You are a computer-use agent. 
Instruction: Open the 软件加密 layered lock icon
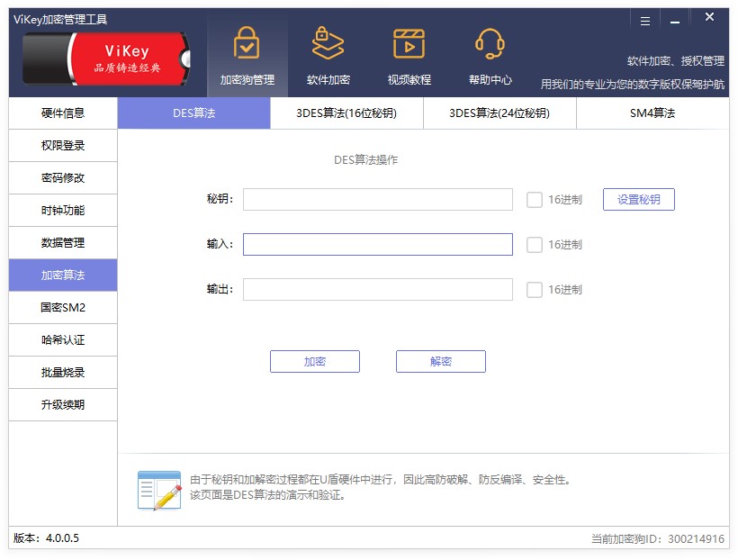click(328, 43)
